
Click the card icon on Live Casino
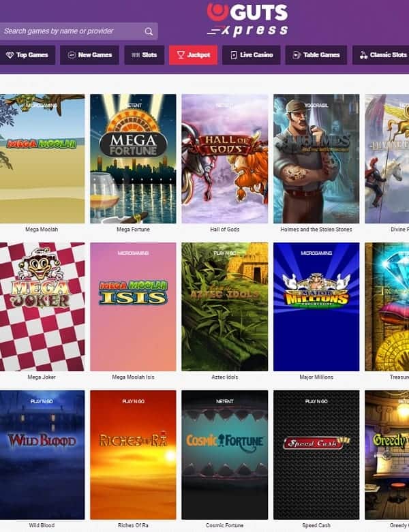pos(234,55)
